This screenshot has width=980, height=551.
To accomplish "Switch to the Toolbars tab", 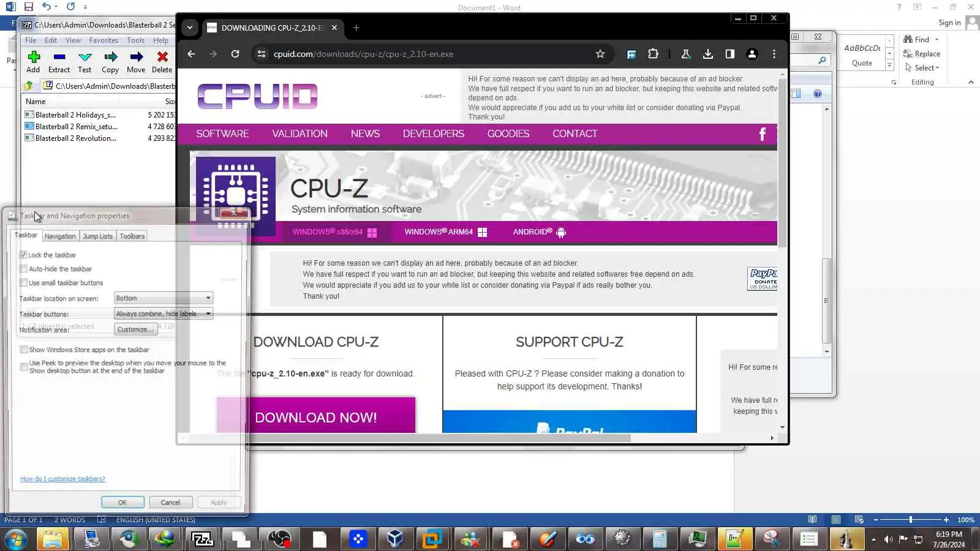I will coord(132,236).
